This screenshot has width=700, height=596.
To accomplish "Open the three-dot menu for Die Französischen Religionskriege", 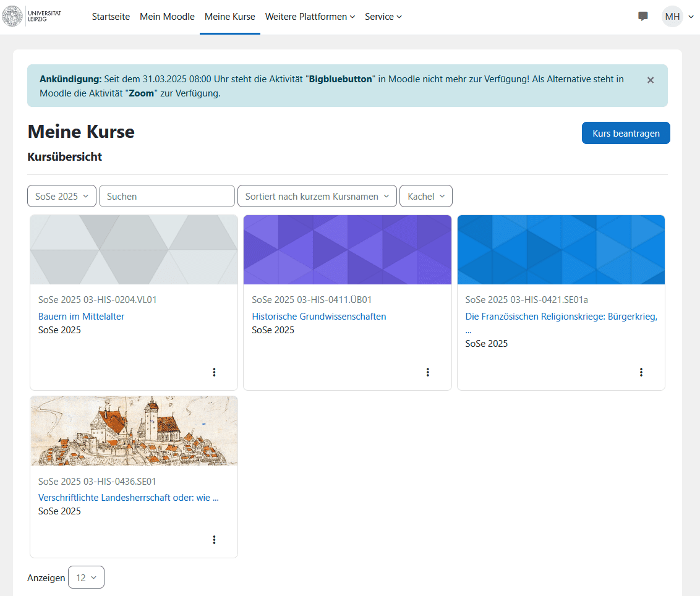I will tap(641, 372).
